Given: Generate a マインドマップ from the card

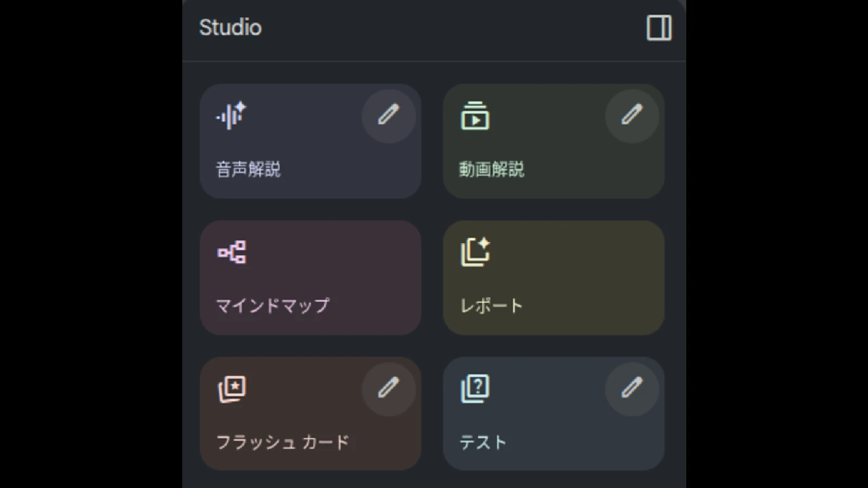Looking at the screenshot, I should click(x=309, y=278).
